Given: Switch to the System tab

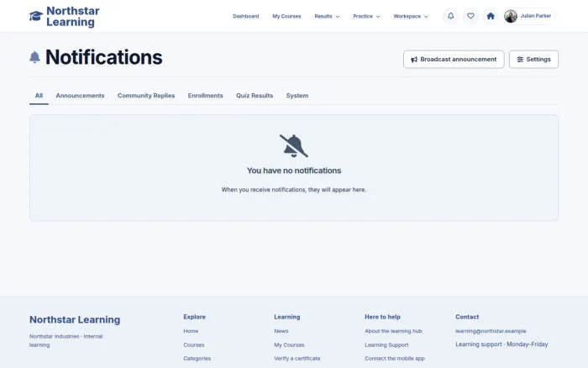Looking at the screenshot, I should (x=297, y=96).
